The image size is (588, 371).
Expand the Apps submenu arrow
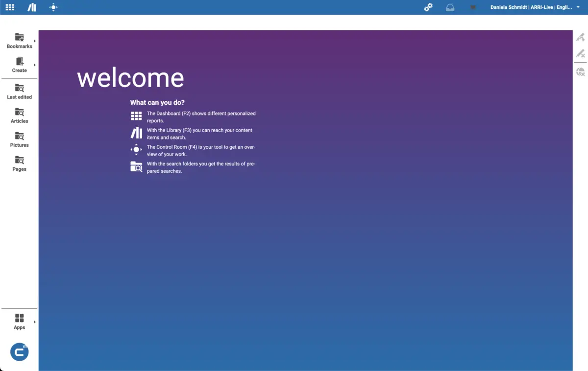tap(35, 322)
